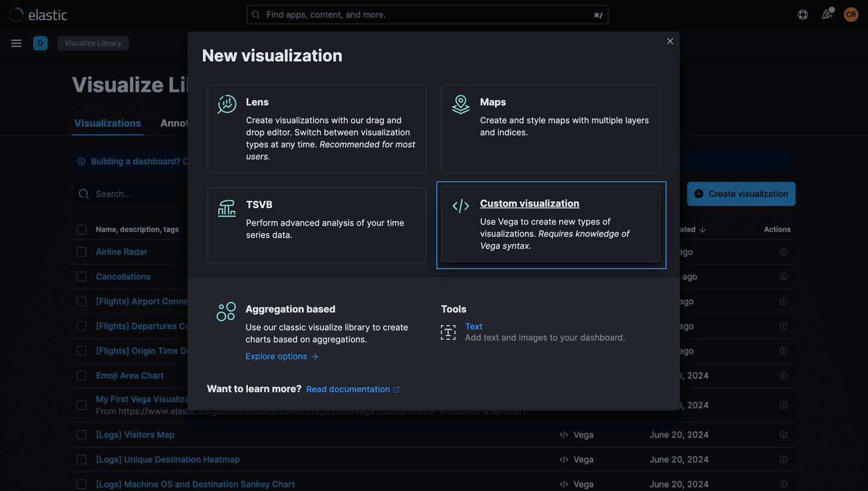
Task: Open the help menu in the top bar
Action: (802, 14)
